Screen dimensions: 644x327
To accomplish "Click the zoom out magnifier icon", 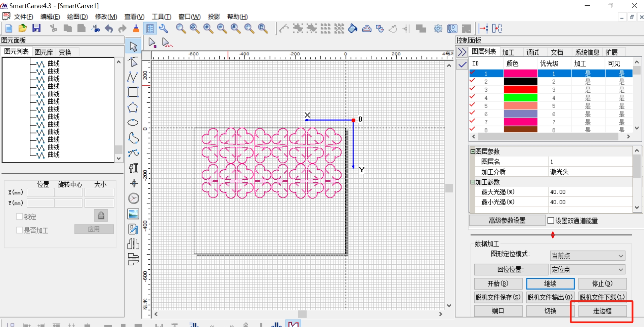I will 222,29.
